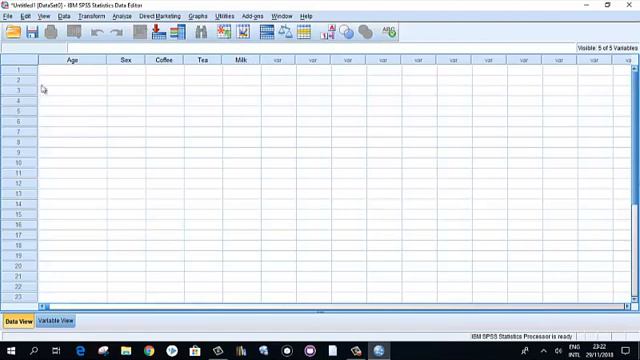The image size is (640, 360).
Task: Switch to the Variable View tab
Action: click(x=56, y=321)
